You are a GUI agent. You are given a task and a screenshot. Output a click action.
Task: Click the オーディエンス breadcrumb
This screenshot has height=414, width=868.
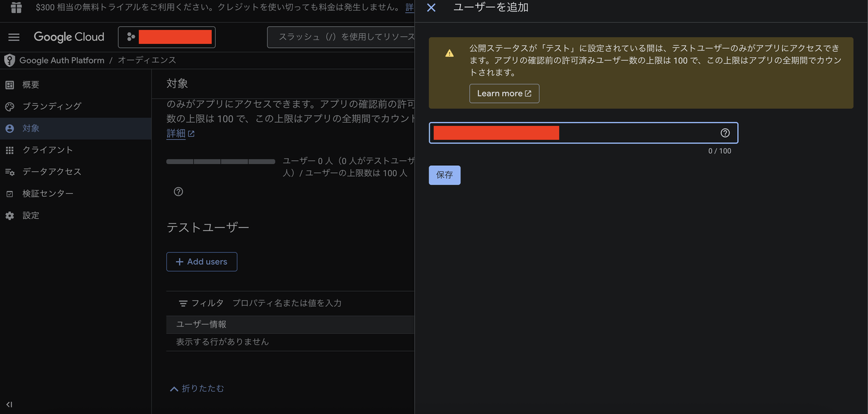click(x=146, y=60)
